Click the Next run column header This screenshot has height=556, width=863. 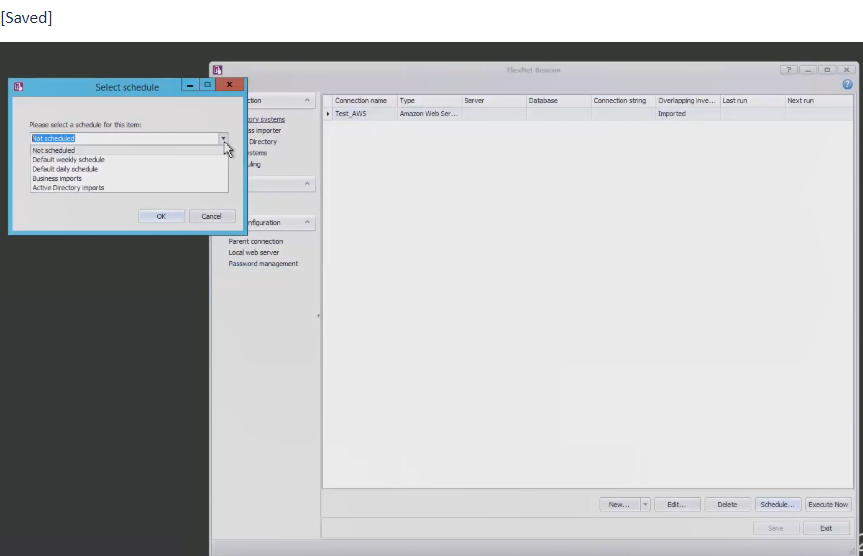(x=819, y=101)
